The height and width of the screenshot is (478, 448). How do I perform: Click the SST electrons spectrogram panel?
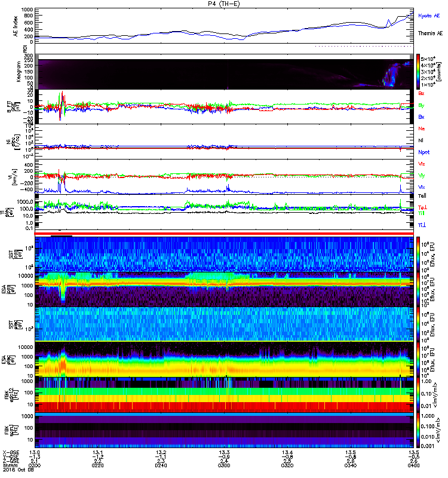pyautogui.click(x=224, y=324)
